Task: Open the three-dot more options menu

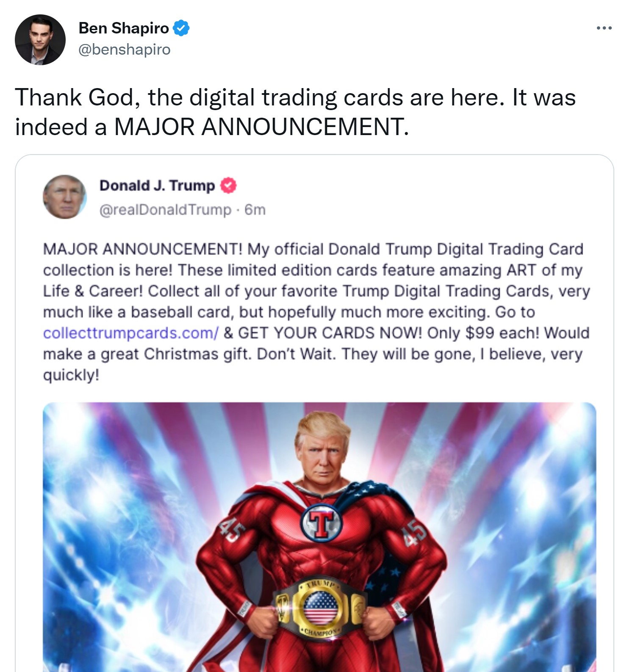Action: pos(604,28)
